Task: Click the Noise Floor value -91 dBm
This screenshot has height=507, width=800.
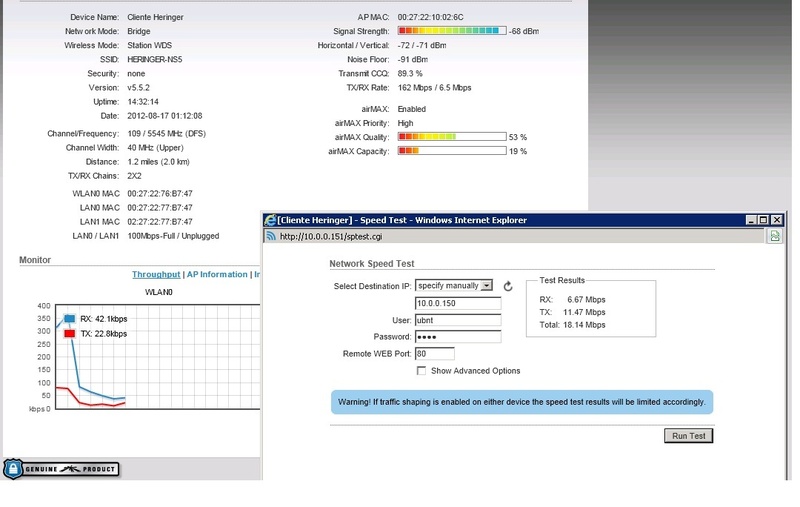Action: pos(413,60)
